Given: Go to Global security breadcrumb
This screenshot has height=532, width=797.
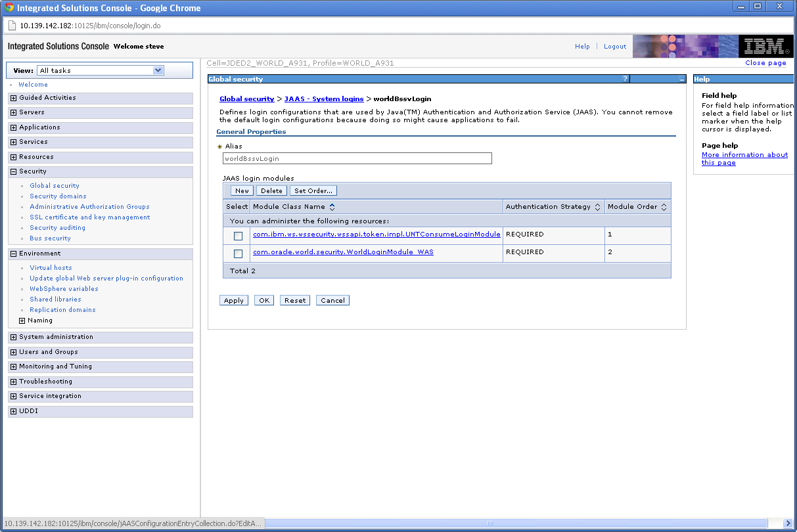Looking at the screenshot, I should tap(246, 99).
